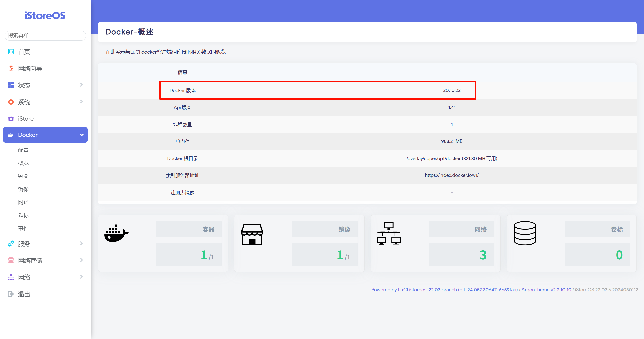Click the 网络 topology icon in sidebar
The image size is (644, 339).
point(11,277)
